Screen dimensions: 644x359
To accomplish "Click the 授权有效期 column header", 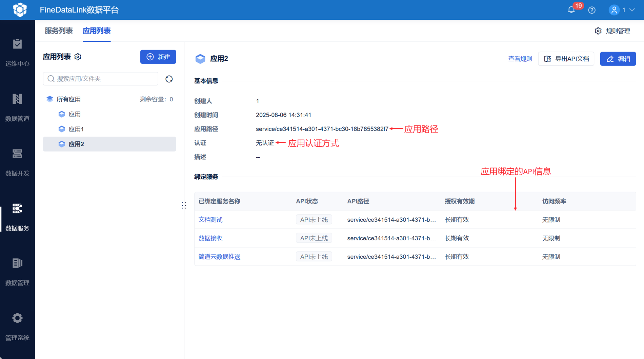I will click(460, 201).
